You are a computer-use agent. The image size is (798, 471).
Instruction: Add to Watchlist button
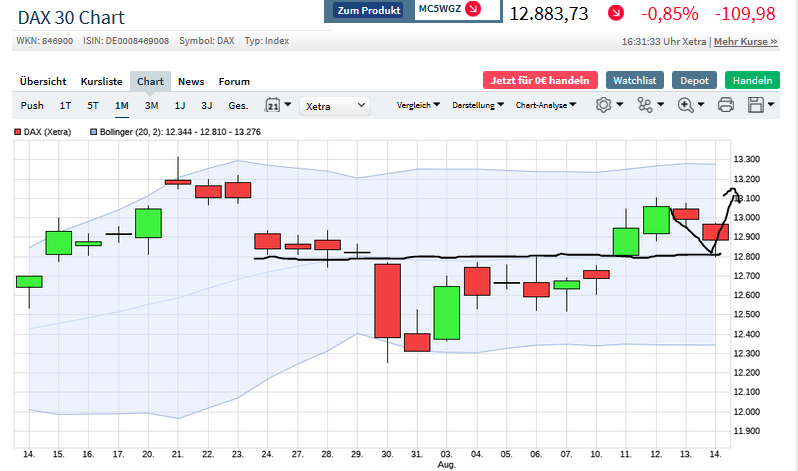pos(635,80)
